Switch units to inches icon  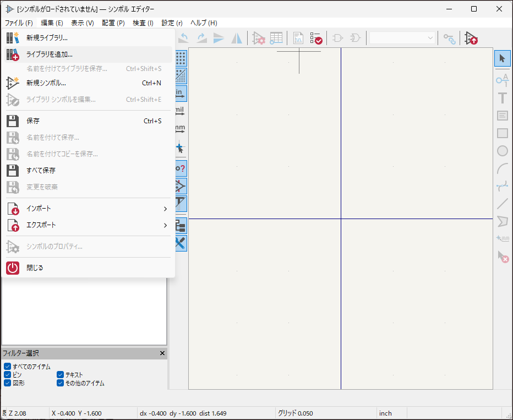point(181,93)
